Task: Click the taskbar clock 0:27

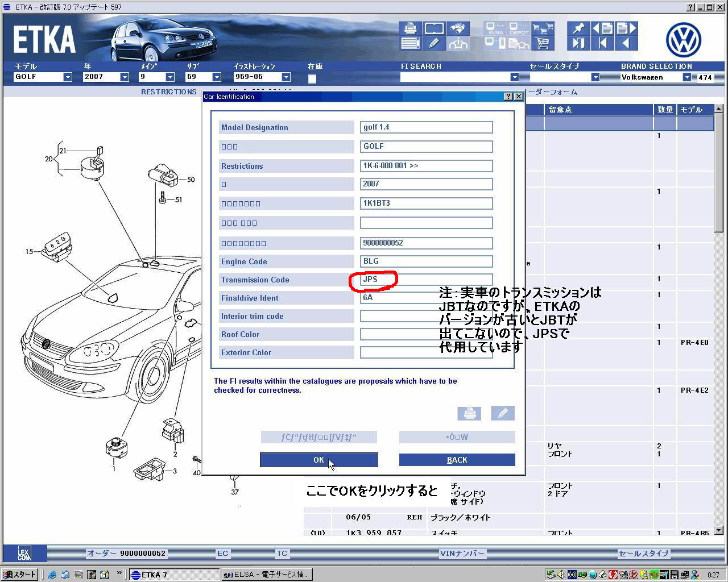Action: [x=713, y=575]
